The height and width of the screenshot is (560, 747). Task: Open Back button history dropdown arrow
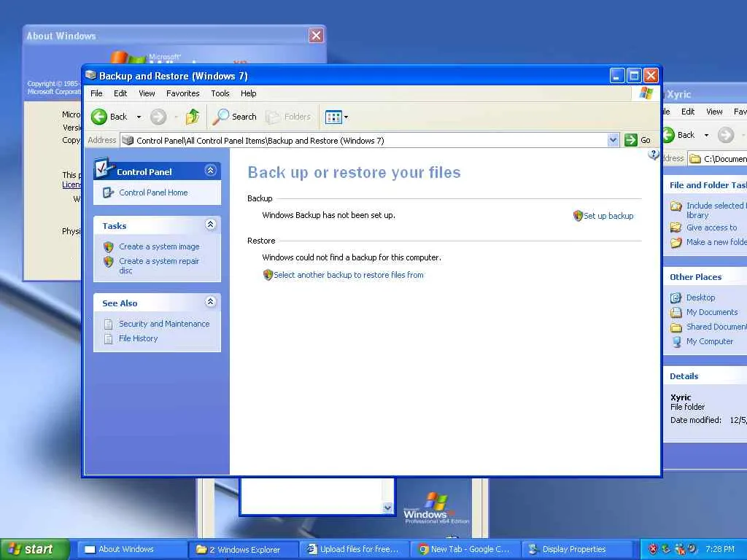(139, 117)
